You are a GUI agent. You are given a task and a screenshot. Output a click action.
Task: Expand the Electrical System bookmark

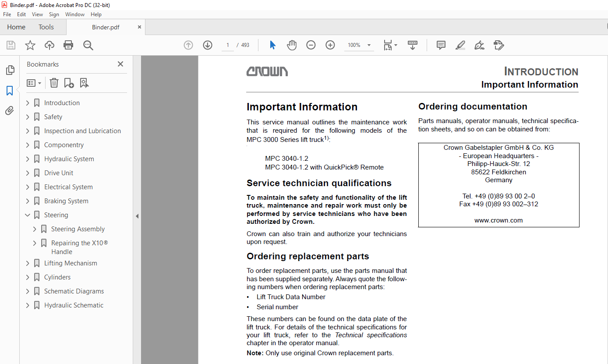pos(28,187)
